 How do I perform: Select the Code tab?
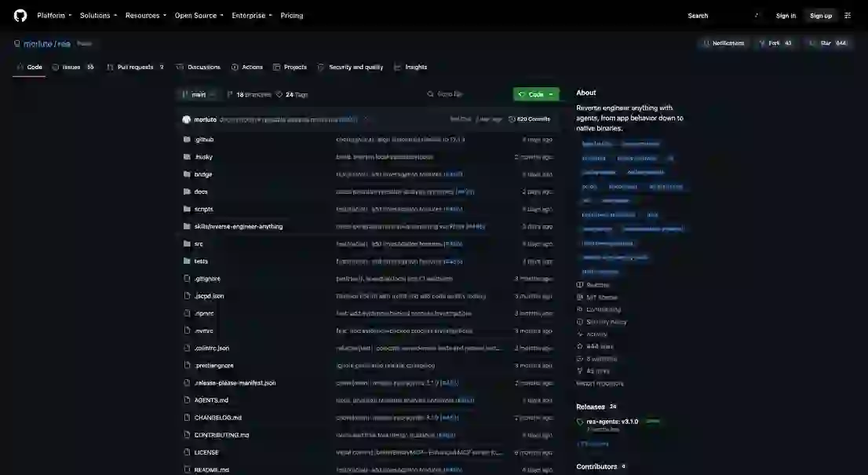coord(29,67)
